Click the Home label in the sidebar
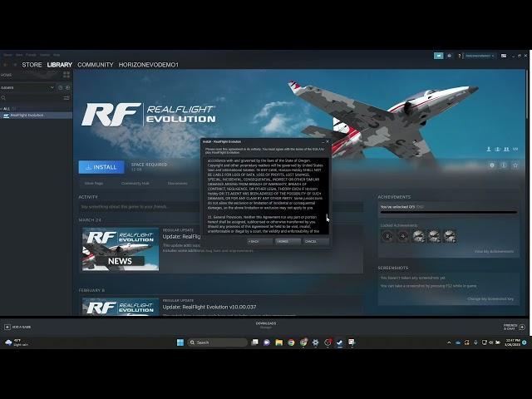The width and height of the screenshot is (532, 399). tap(7, 75)
